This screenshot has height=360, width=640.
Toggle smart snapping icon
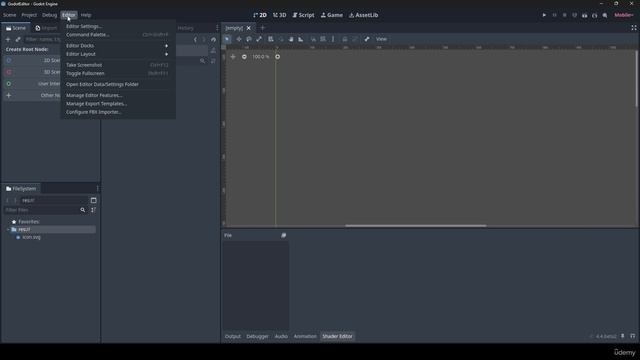(x=313, y=39)
